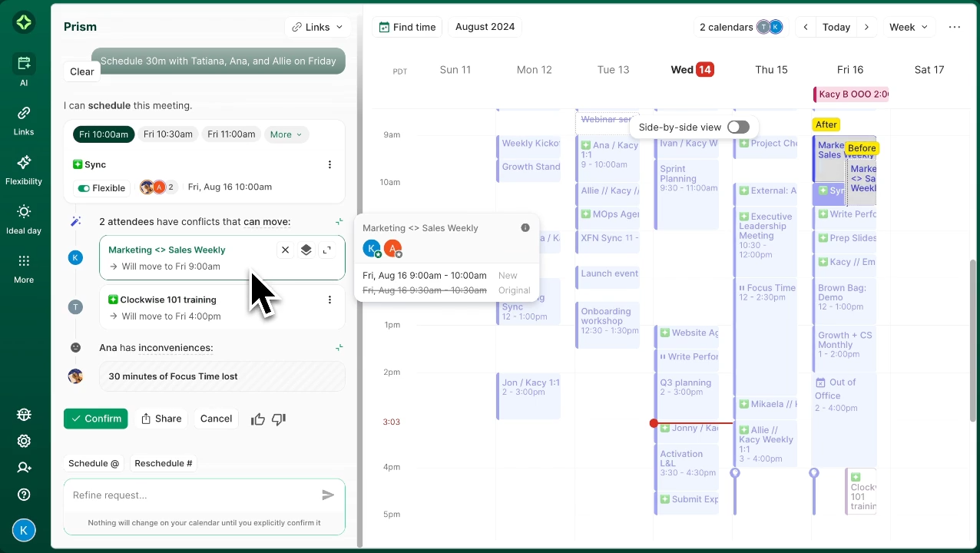
Task: Open the August 2024 date picker
Action: 485,27
